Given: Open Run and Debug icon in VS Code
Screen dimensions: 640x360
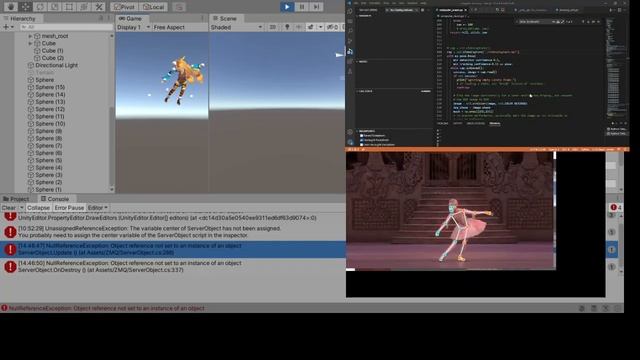Looking at the screenshot, I should [x=350, y=51].
